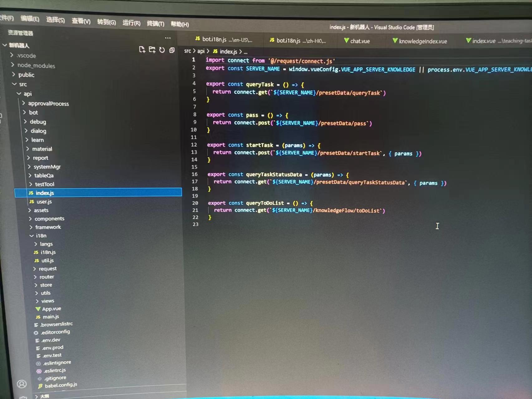Open the 查看(V) menu
The image size is (532, 399).
tap(81, 21)
